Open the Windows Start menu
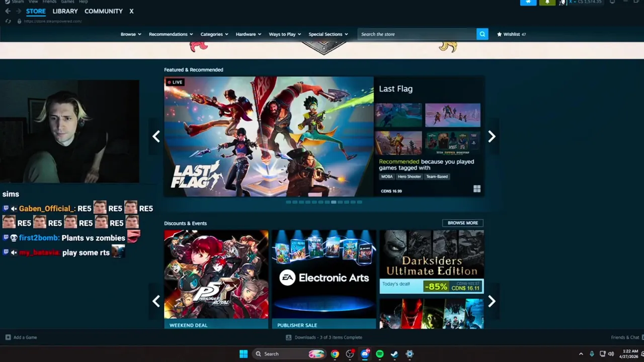 click(x=244, y=354)
